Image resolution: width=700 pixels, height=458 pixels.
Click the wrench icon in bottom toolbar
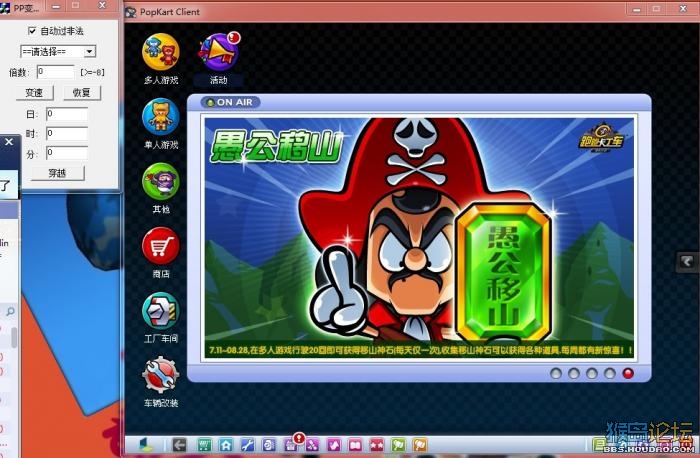(248, 445)
